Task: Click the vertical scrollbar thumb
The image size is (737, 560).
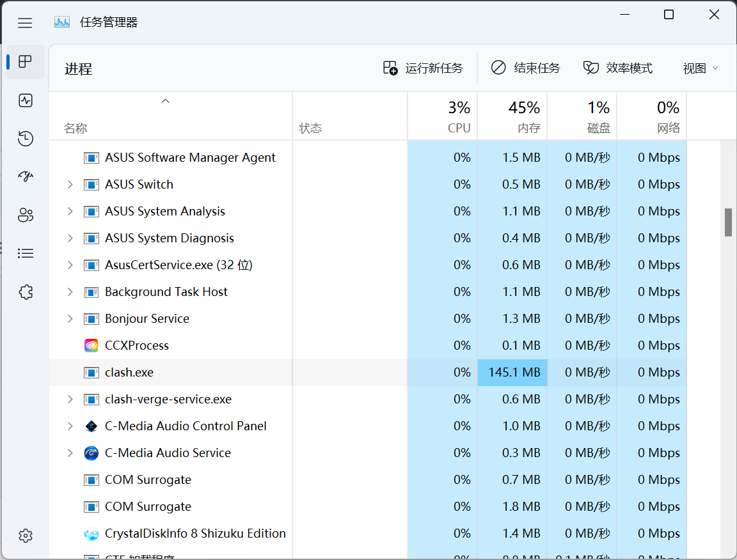Action: coord(728,222)
